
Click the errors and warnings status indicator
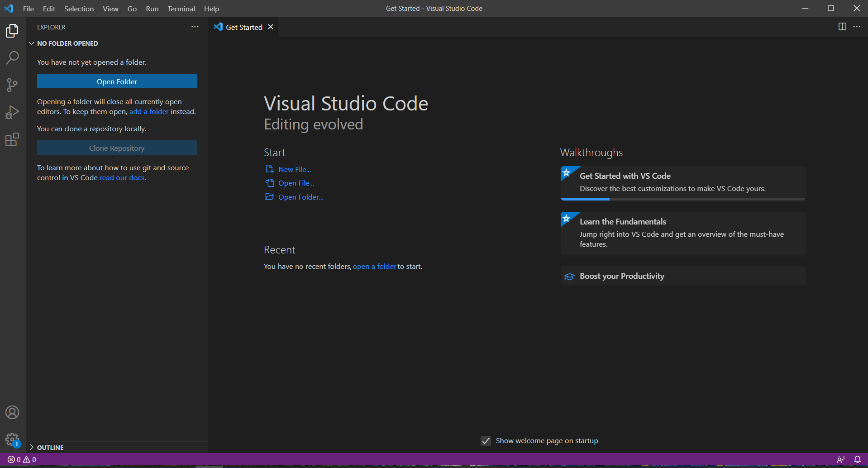[22, 459]
